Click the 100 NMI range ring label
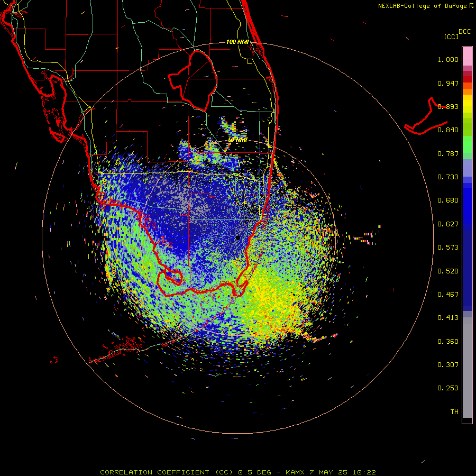476x476 pixels. pyautogui.click(x=237, y=42)
